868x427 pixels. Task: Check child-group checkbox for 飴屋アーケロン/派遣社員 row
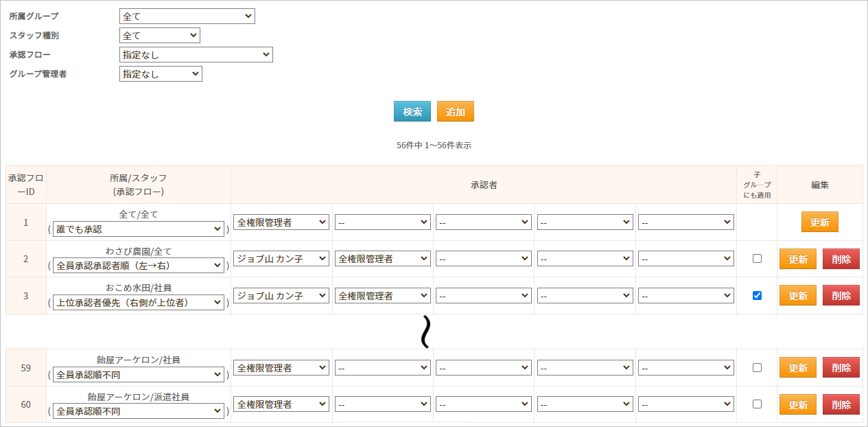click(757, 404)
